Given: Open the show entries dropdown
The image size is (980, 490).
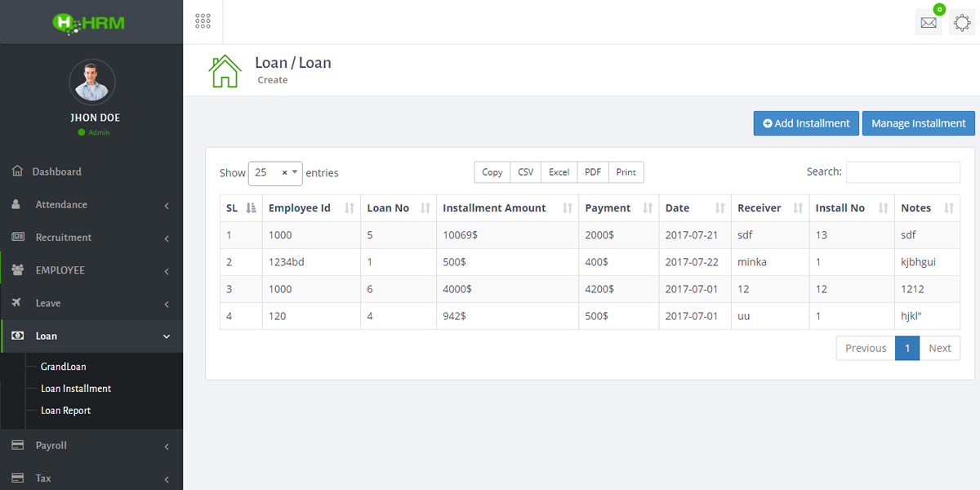Looking at the screenshot, I should (x=275, y=173).
